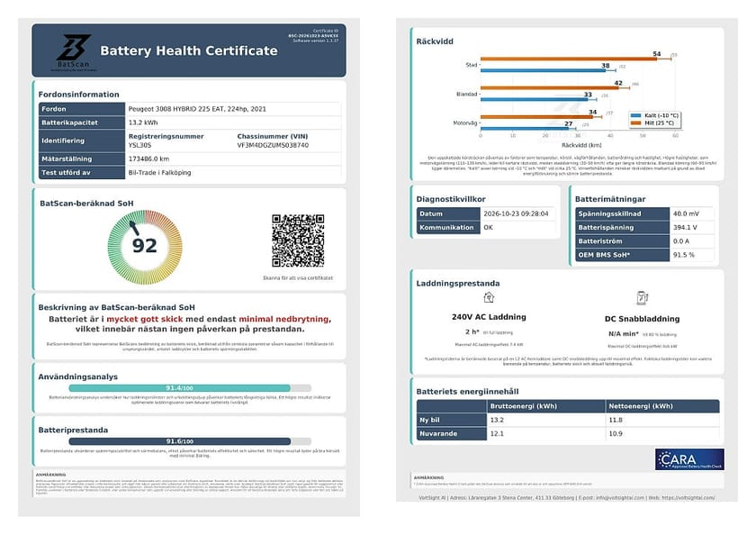This screenshot has height=535, width=756.
Task: Click the OEM BMS SoH value 91.5 %
Action: 684,255
